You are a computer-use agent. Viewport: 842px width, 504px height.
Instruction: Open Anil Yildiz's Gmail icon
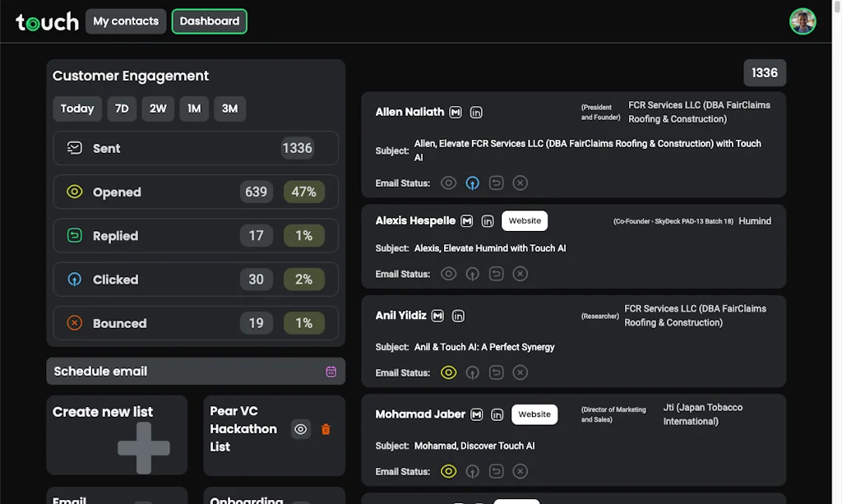[438, 315]
